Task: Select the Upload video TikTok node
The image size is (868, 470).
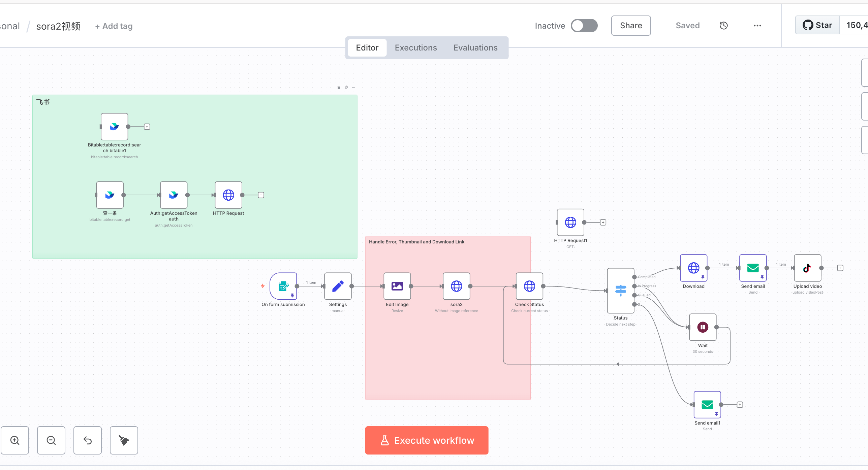Action: pyautogui.click(x=807, y=268)
